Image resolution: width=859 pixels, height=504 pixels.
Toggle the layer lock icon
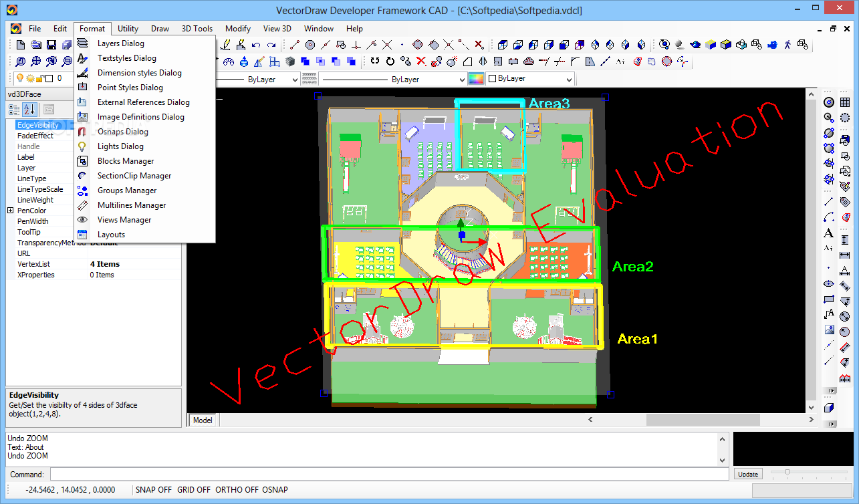coord(39,78)
